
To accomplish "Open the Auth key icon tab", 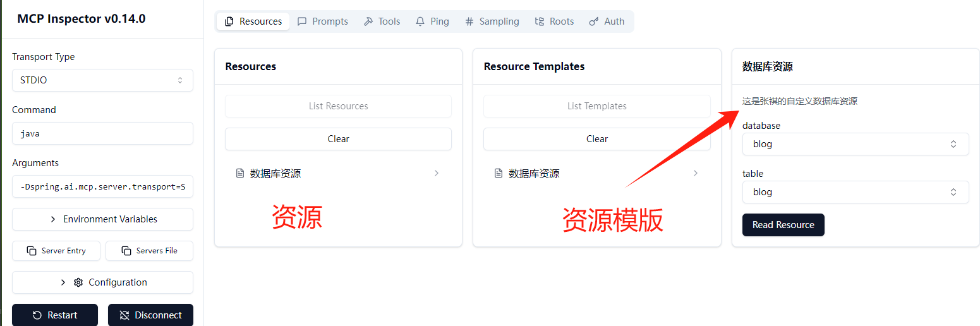I will (x=607, y=21).
